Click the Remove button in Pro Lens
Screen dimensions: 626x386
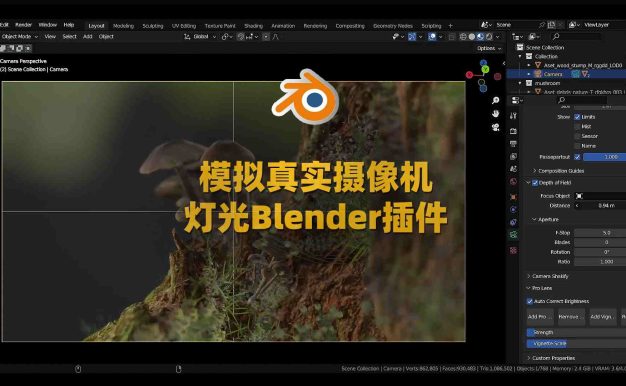coord(571,317)
